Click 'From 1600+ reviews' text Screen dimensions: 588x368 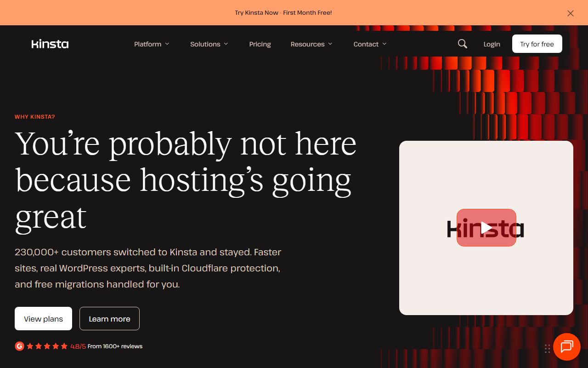[x=115, y=346]
